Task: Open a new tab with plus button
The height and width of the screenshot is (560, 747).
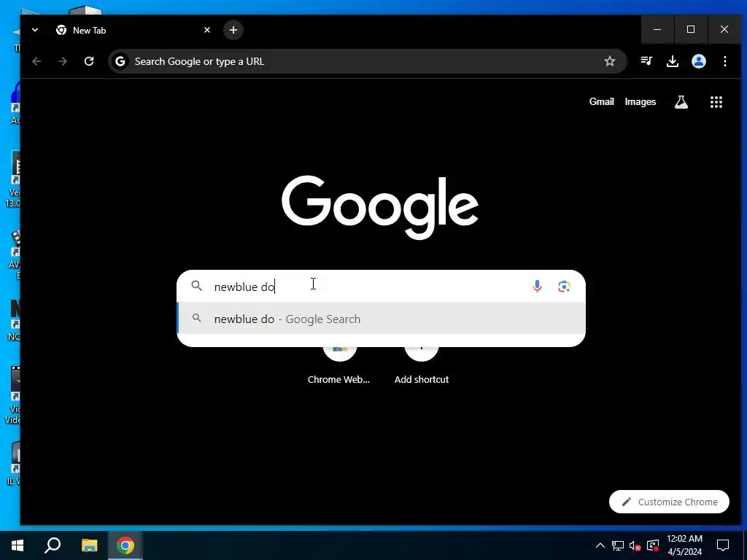Action: [x=233, y=30]
